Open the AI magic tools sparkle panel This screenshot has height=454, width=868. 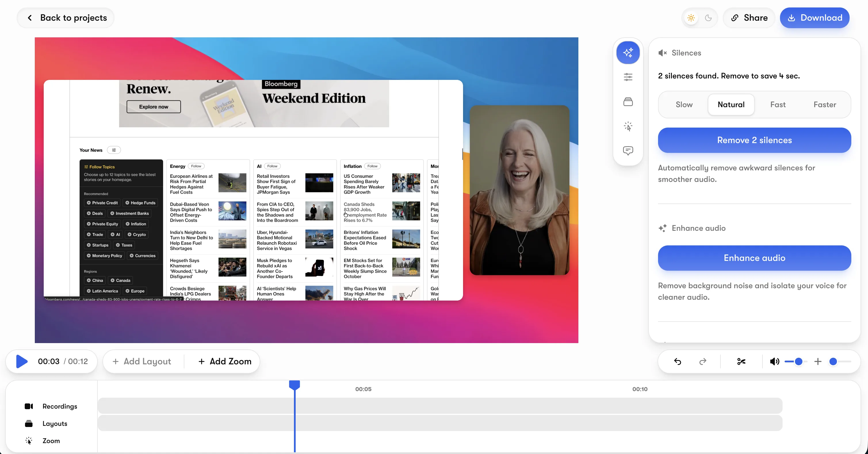(628, 53)
